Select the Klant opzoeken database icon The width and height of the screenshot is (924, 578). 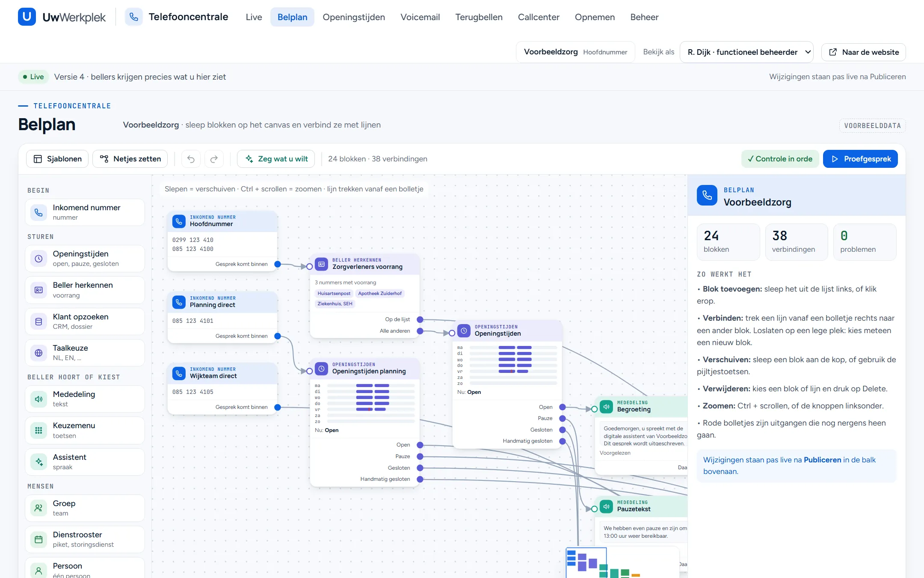(x=38, y=322)
